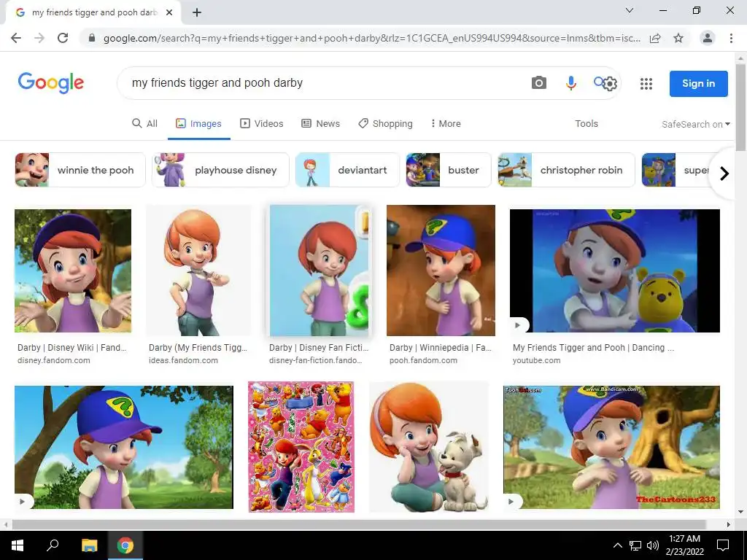Screen dimensions: 747x560
Task: Open Darby Disney Fan Fiction image
Action: [320, 271]
